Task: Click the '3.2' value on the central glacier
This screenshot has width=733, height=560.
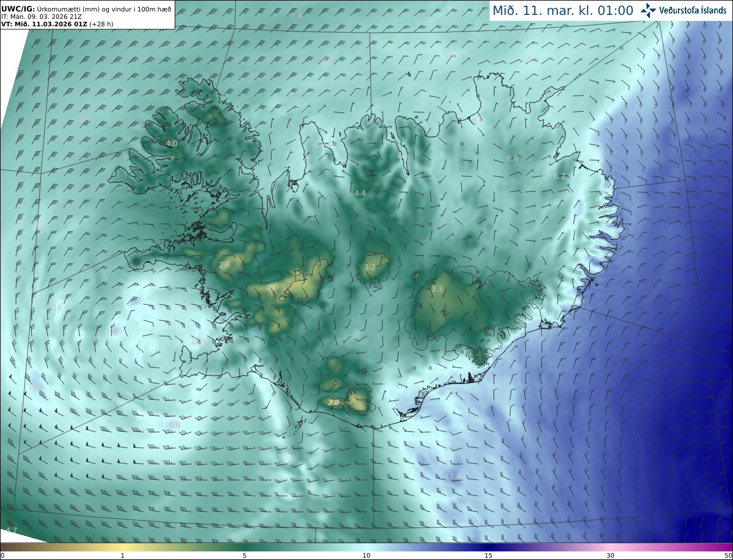Action: pos(370,267)
